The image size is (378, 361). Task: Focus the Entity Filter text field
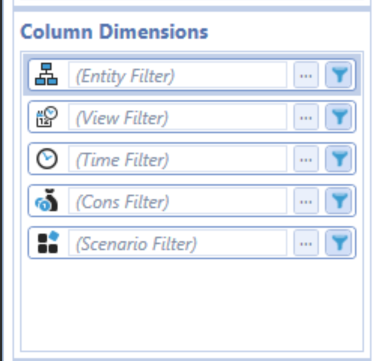(178, 75)
